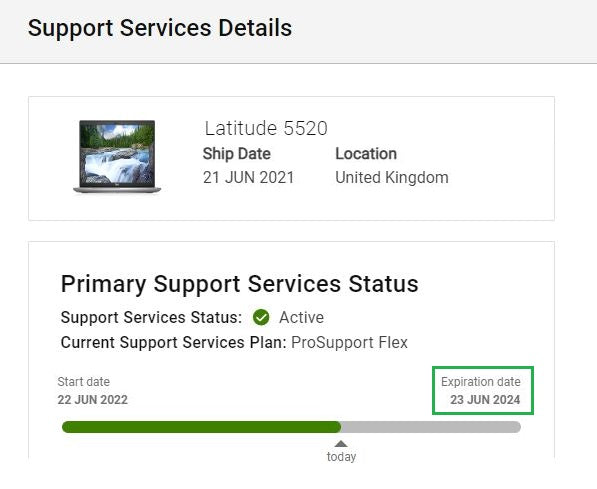Click the gray remaining portion of progress bar
597x489 pixels.
pos(431,427)
